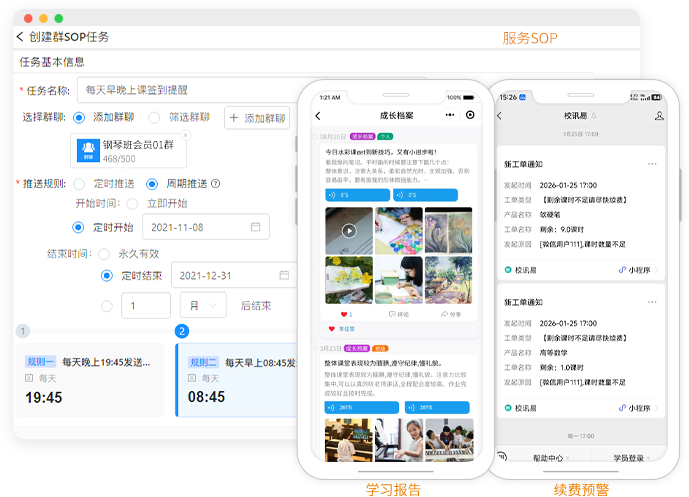689x497 pixels.
Task: Click the 任务名称 input field
Action: click(x=189, y=90)
